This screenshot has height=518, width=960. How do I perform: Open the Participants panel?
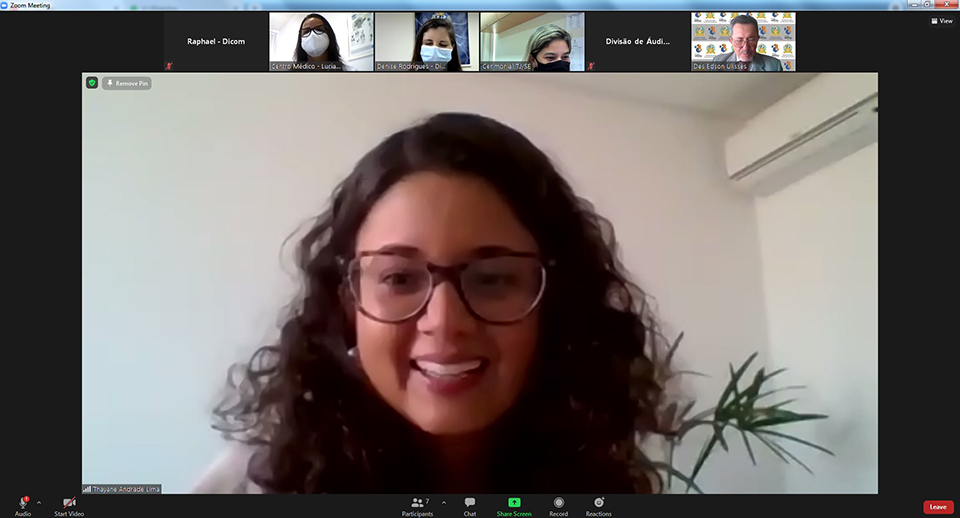(417, 505)
